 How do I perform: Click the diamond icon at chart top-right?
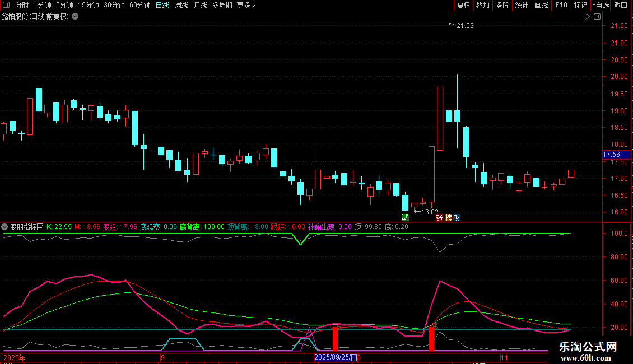click(587, 17)
